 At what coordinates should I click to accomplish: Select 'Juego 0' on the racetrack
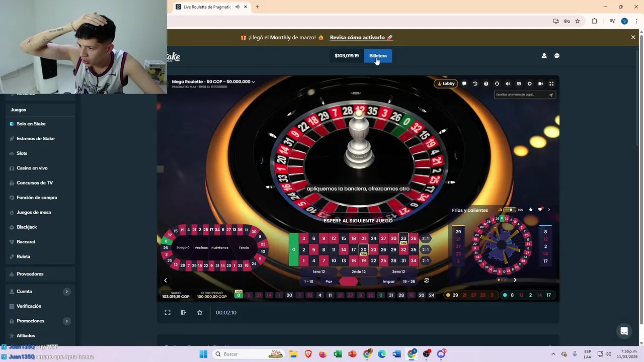coord(183,248)
